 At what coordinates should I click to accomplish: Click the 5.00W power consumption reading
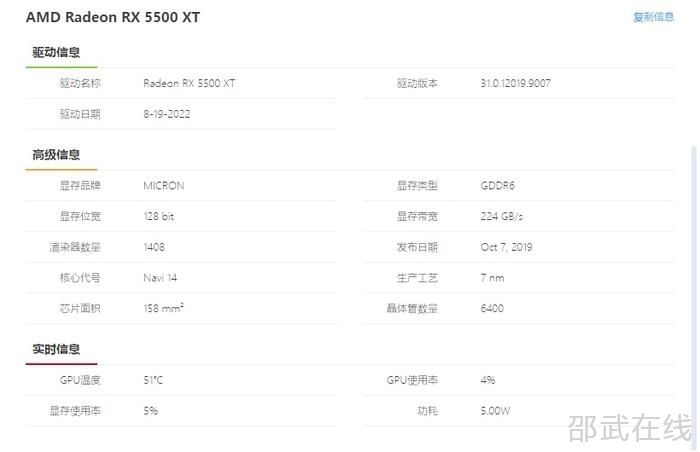pos(495,411)
